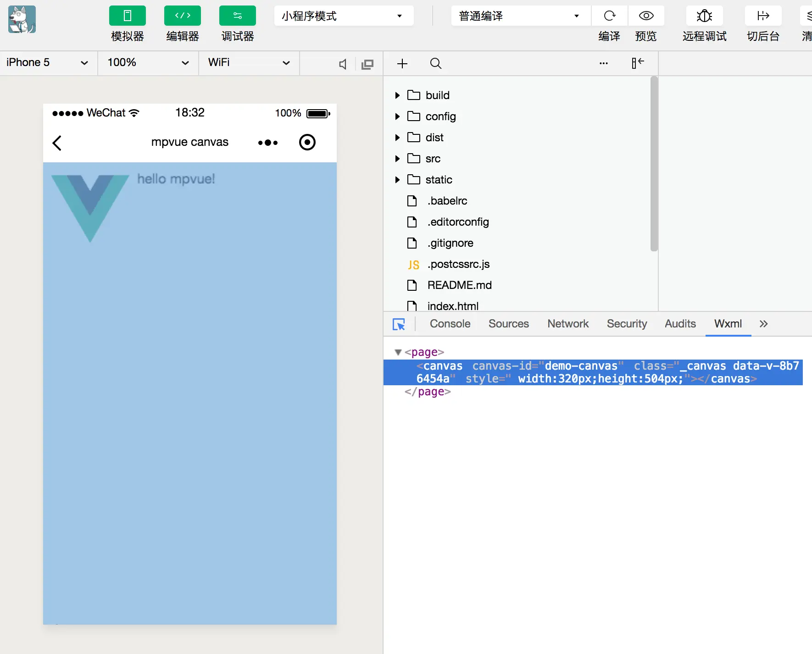Click the compile refresh icon (编译)
The width and height of the screenshot is (812, 654).
pos(609,16)
